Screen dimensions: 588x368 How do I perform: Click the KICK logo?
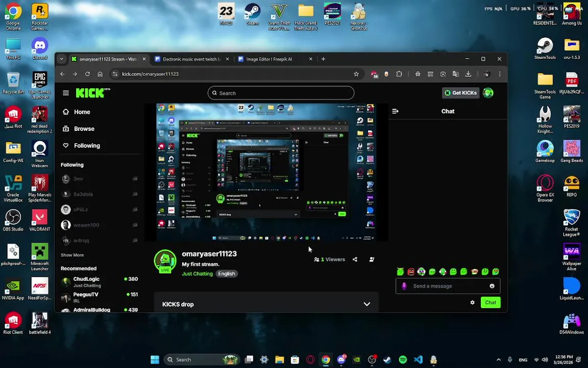click(x=90, y=93)
